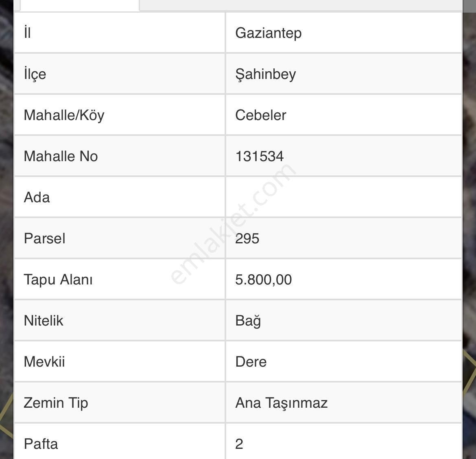Image resolution: width=476 pixels, height=459 pixels.
Task: Select the Parsel label cell
Action: [44, 238]
